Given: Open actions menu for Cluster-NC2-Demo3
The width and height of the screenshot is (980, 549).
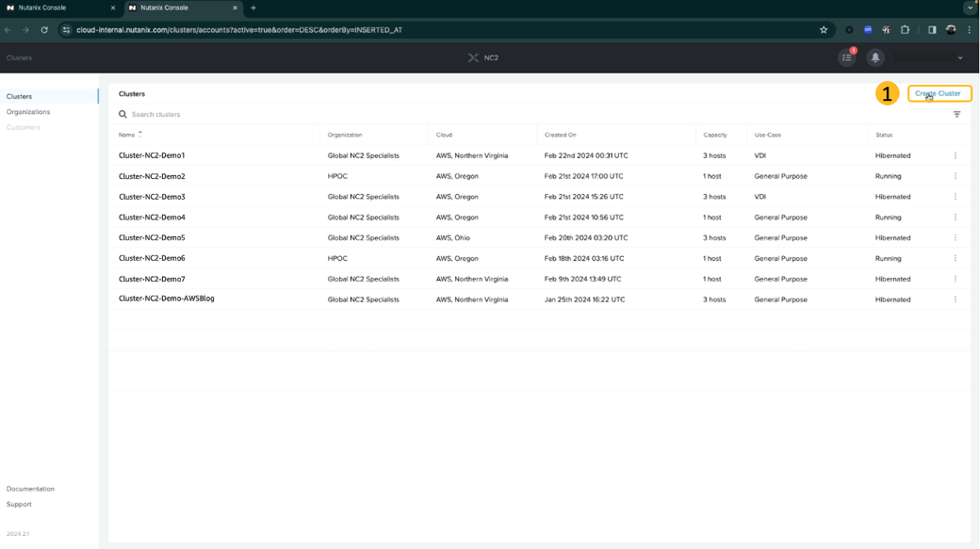Looking at the screenshot, I should (955, 197).
